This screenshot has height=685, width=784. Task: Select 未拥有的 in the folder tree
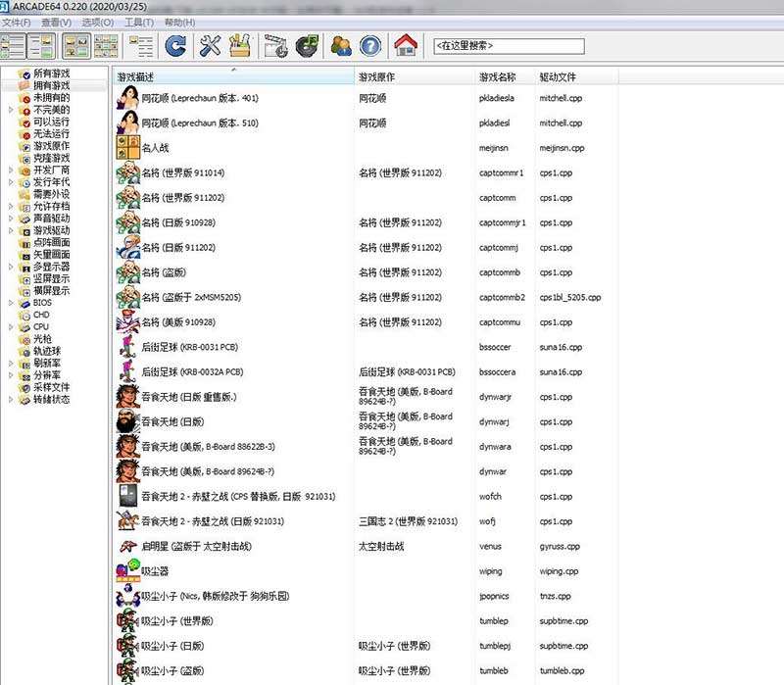click(x=52, y=97)
